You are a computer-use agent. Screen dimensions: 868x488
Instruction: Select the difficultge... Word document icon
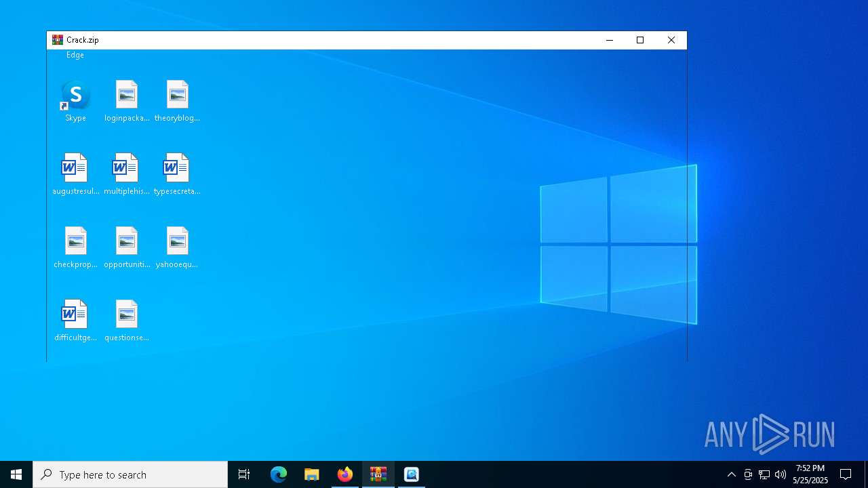point(75,321)
